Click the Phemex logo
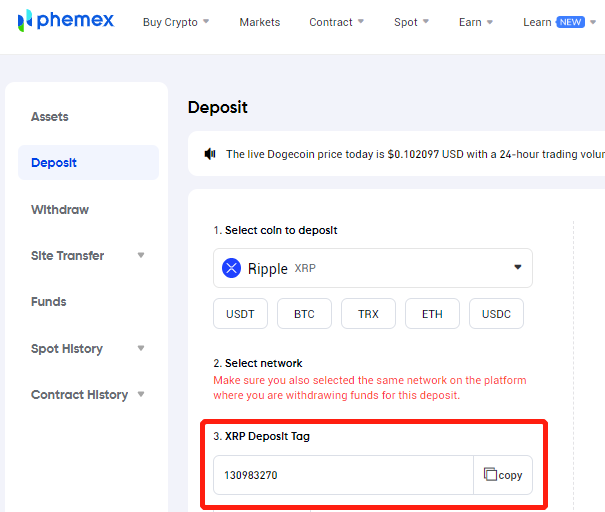The image size is (605, 512). [66, 20]
